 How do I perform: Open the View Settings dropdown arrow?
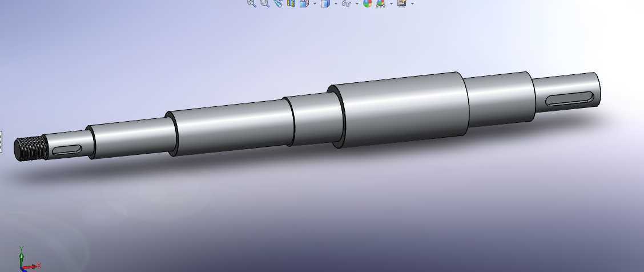pos(412,3)
